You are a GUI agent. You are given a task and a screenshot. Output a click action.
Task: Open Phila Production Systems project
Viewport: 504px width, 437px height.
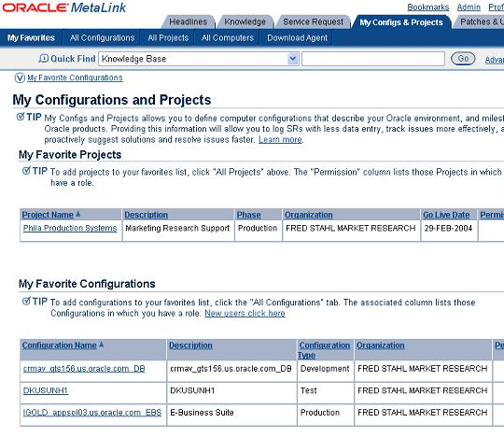pos(70,228)
